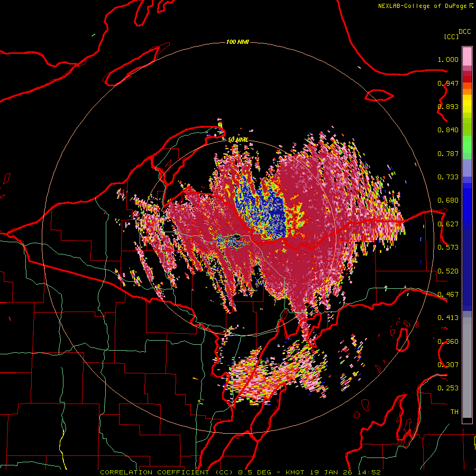Click the NEXLAB-College of DuPage label
476x476 pixels.
pos(423,6)
